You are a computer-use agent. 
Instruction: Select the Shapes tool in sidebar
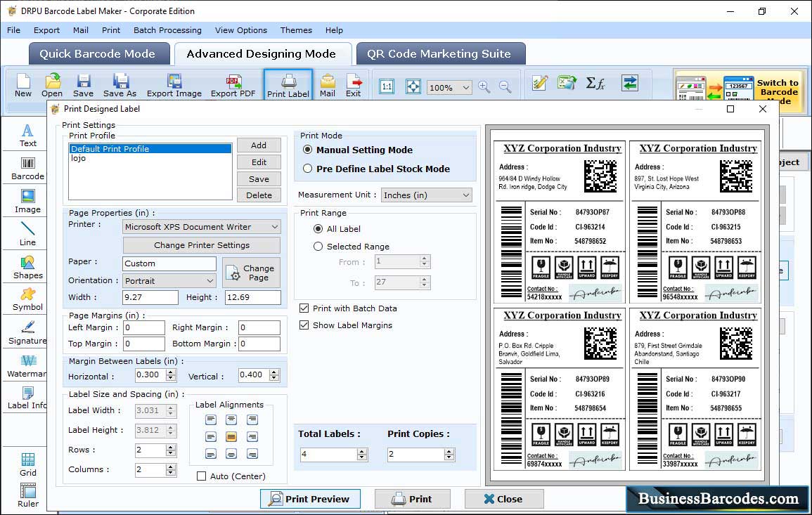click(x=28, y=268)
